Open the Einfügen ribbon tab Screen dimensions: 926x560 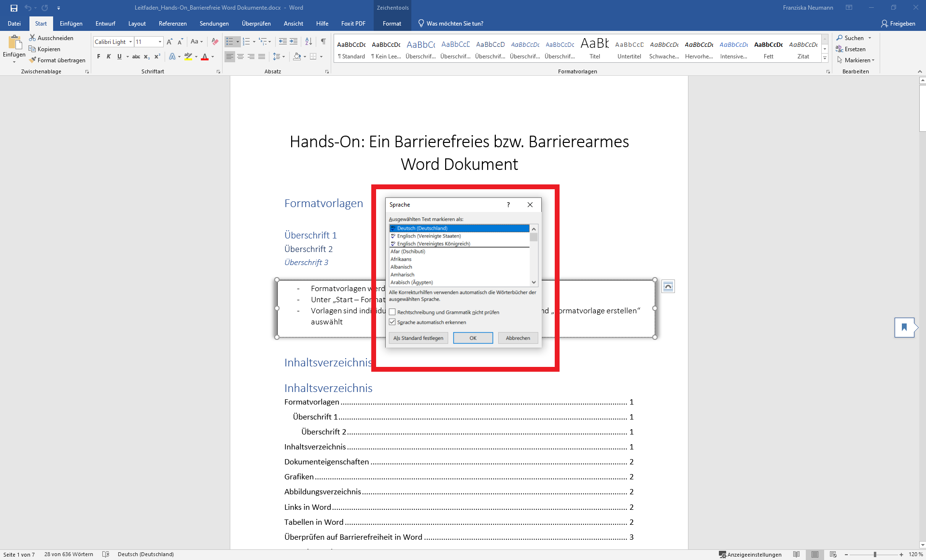click(71, 23)
